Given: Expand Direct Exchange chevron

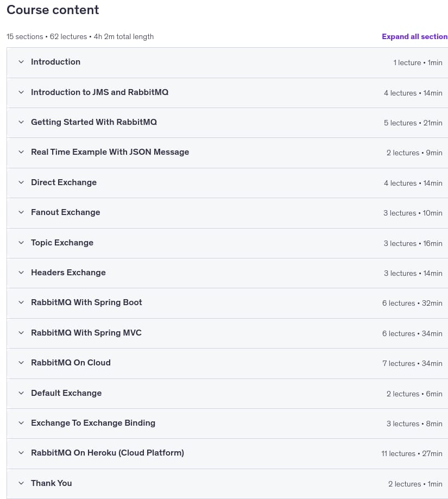Looking at the screenshot, I should [21, 182].
